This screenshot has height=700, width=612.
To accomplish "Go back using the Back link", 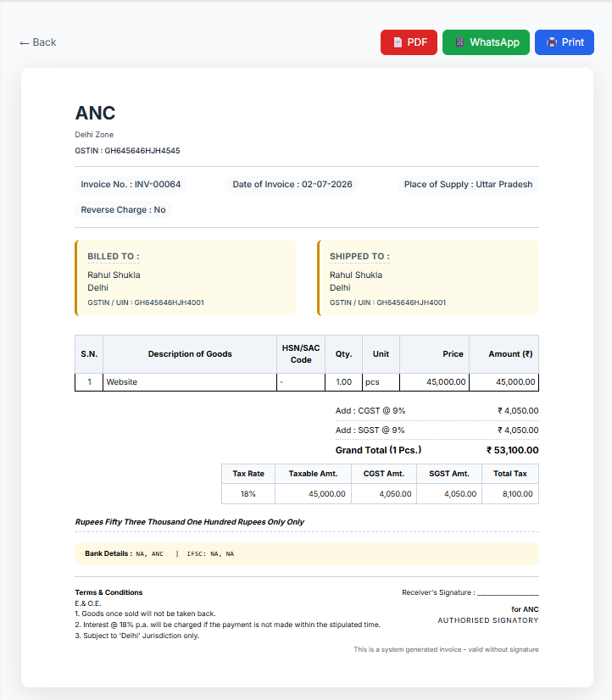I will tap(38, 42).
